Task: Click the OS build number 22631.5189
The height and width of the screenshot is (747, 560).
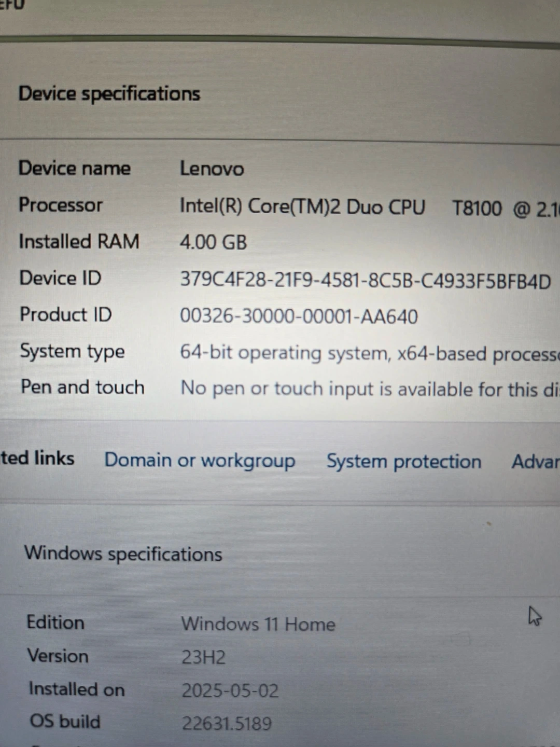Action: click(x=226, y=724)
